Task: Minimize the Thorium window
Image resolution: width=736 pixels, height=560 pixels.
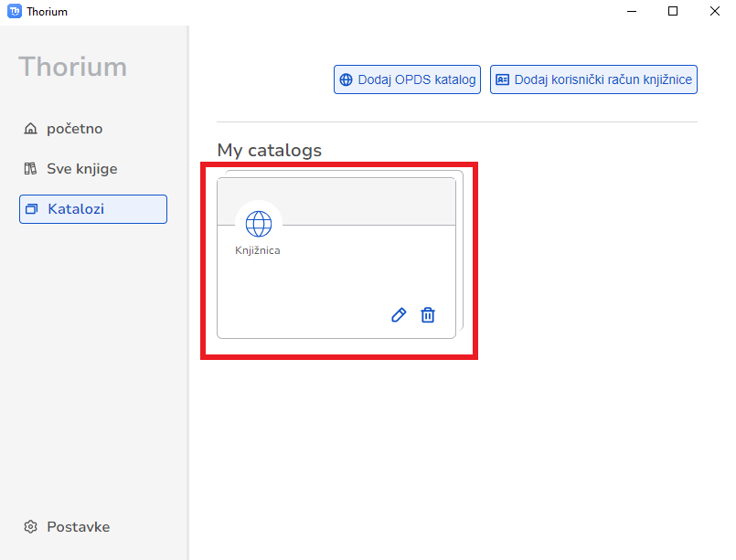Action: pos(631,12)
